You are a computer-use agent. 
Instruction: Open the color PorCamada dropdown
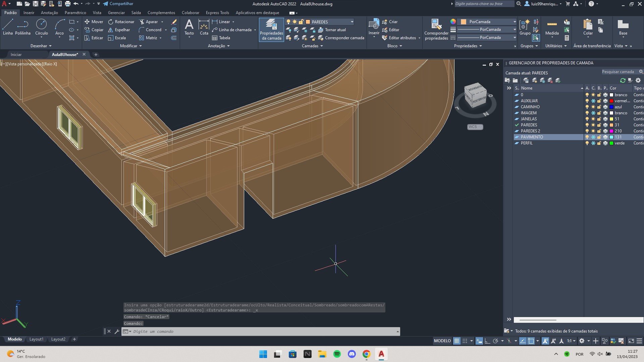515,22
